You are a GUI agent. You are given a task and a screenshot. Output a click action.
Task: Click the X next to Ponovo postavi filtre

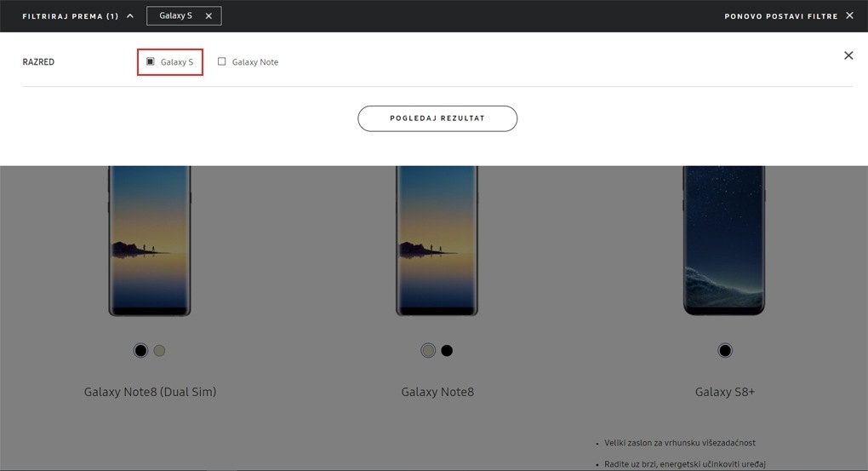coord(850,15)
